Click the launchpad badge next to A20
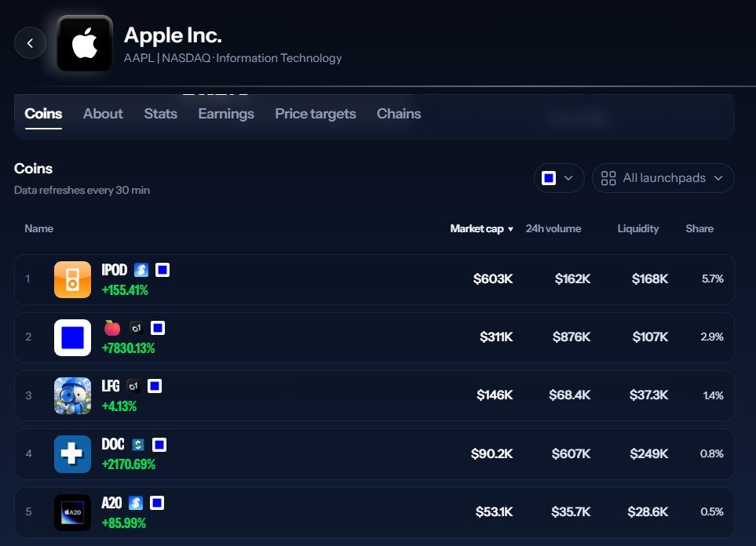The width and height of the screenshot is (756, 546). 136,503
